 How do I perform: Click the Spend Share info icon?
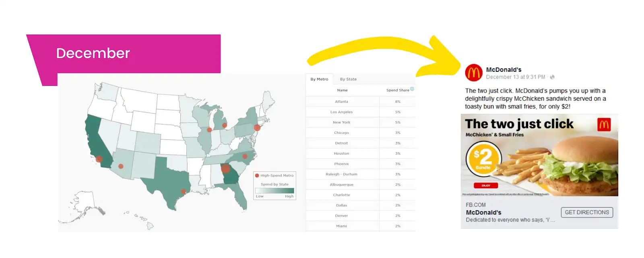(412, 89)
